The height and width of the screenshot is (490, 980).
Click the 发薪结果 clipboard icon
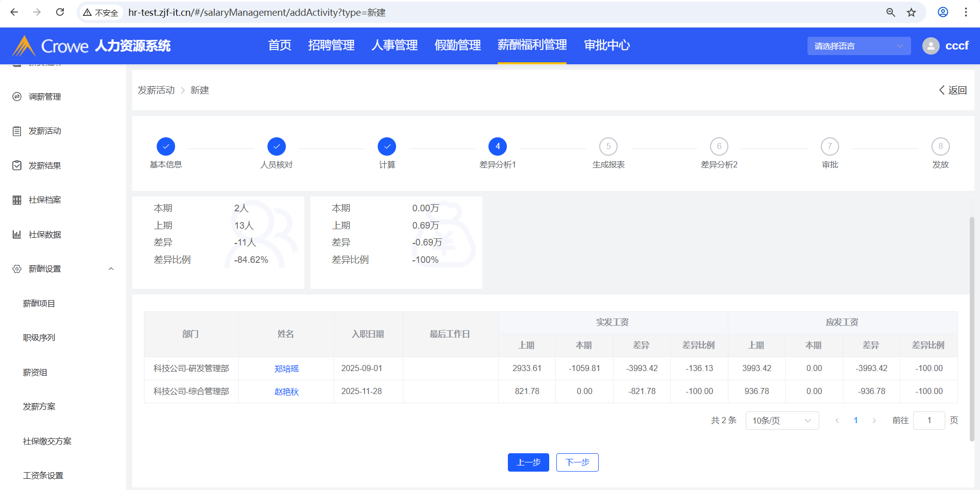click(x=17, y=165)
